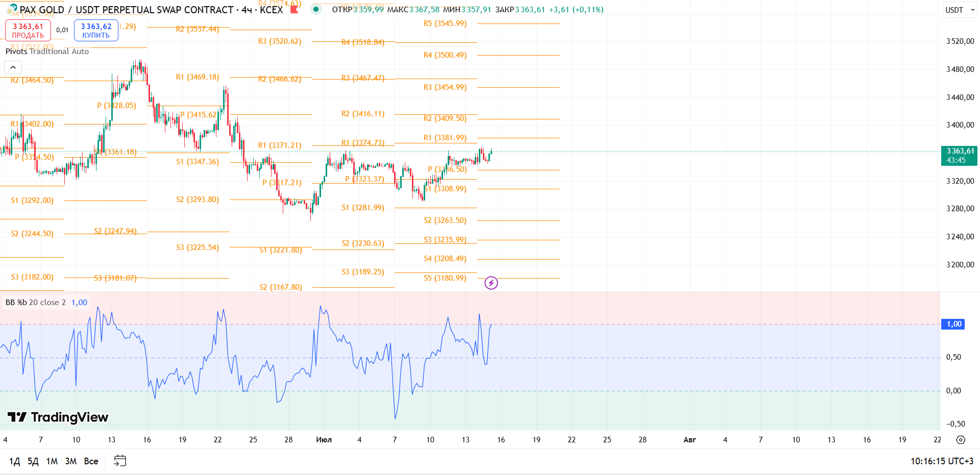Screen dimensions: 980x475
Task: Click the R4 (3500.49) pivot label
Action: (x=445, y=55)
